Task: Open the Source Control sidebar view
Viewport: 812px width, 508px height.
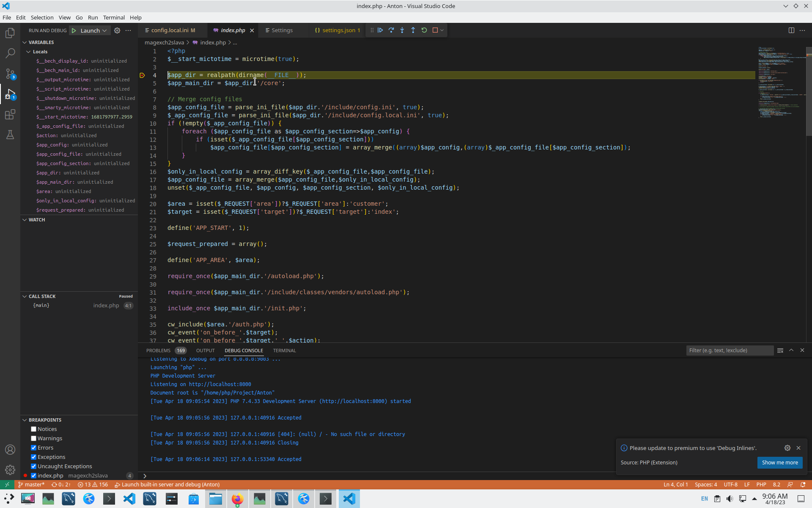Action: 10,74
